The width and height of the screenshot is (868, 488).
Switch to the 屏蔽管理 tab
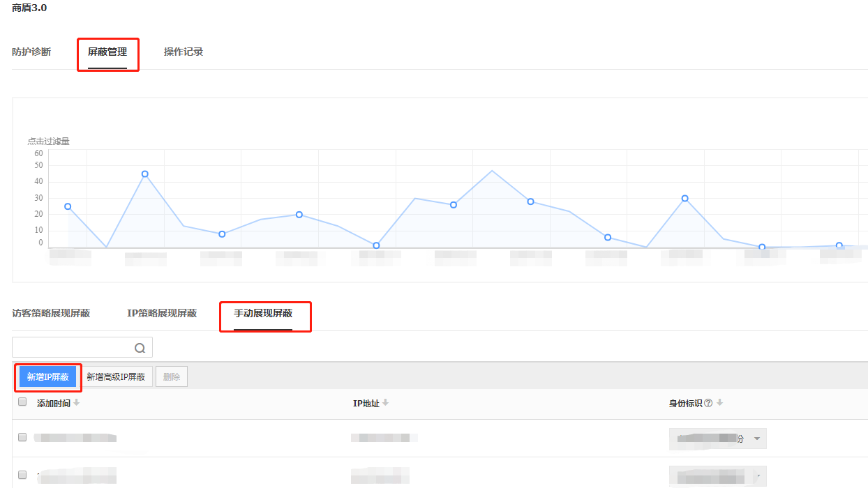pos(107,52)
